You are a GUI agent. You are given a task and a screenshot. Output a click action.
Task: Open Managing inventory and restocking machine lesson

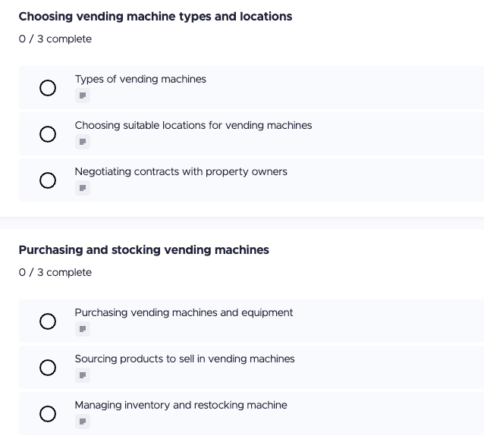(181, 405)
